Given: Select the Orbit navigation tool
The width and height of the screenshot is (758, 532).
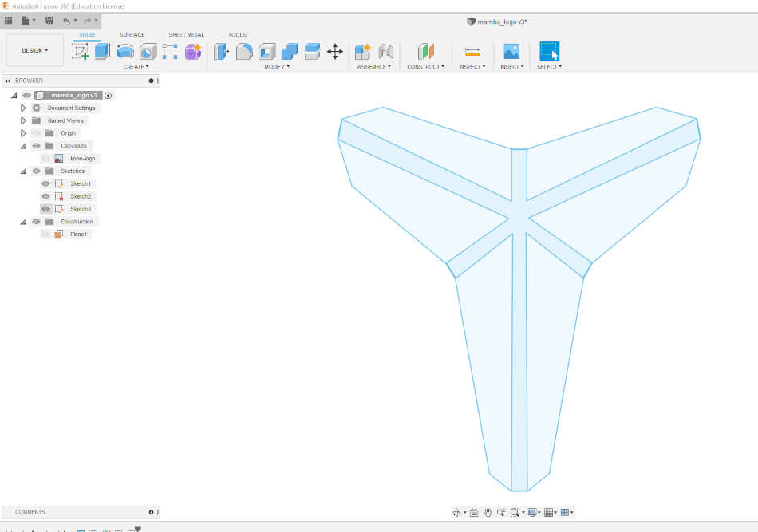Looking at the screenshot, I should pyautogui.click(x=458, y=512).
